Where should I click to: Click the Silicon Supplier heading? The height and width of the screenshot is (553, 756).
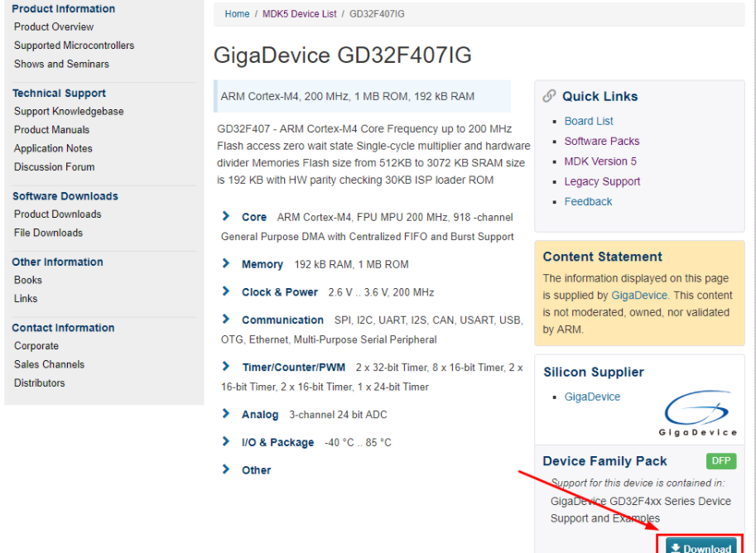pos(594,373)
